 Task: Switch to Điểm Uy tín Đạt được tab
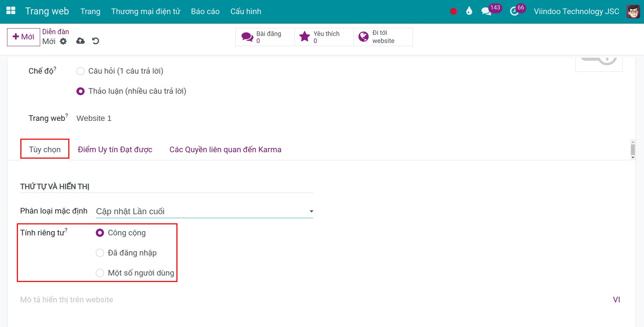(115, 149)
